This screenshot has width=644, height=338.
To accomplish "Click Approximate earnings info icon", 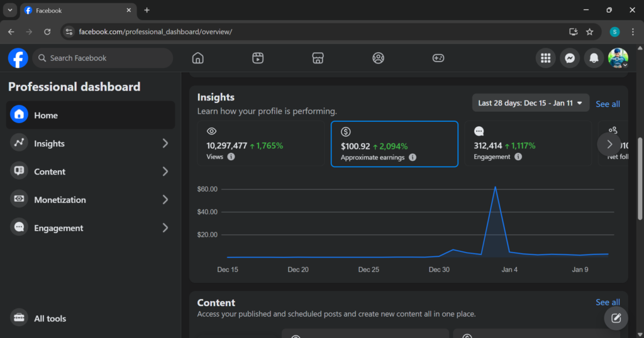I will pos(413,158).
